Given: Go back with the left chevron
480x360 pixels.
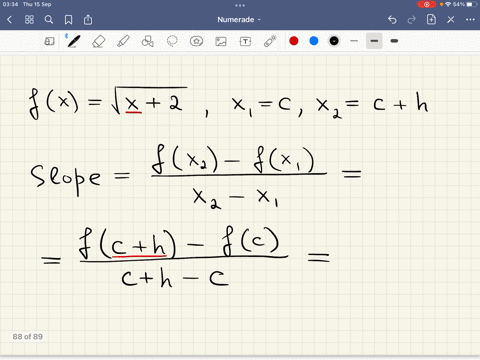Looking at the screenshot, I should coord(9,20).
